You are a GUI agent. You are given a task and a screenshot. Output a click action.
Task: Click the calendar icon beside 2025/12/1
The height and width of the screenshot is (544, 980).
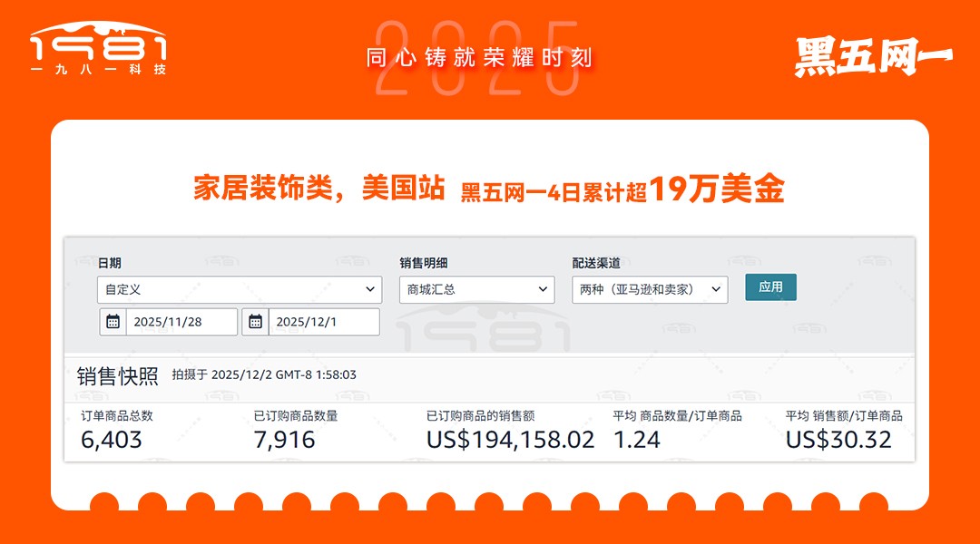(256, 322)
